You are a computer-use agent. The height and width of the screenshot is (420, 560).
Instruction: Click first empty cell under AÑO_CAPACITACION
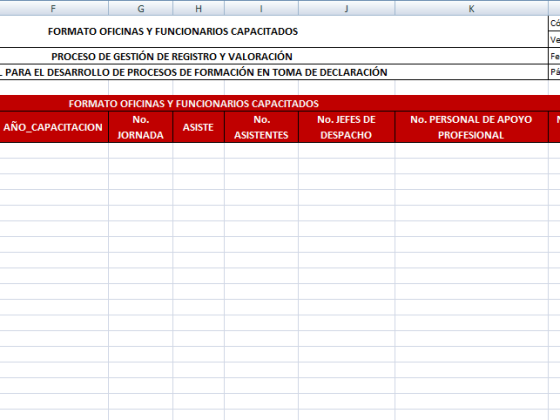[54, 150]
